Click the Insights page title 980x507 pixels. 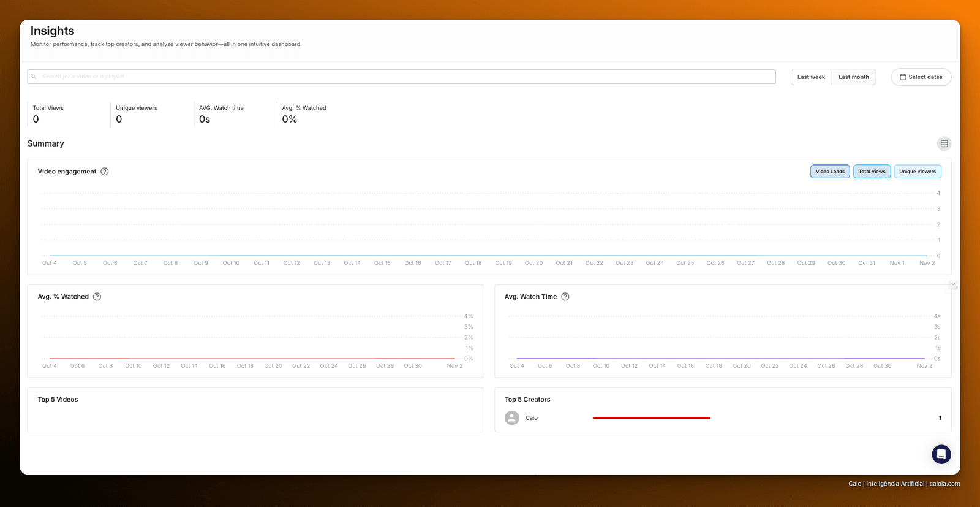[x=53, y=31]
